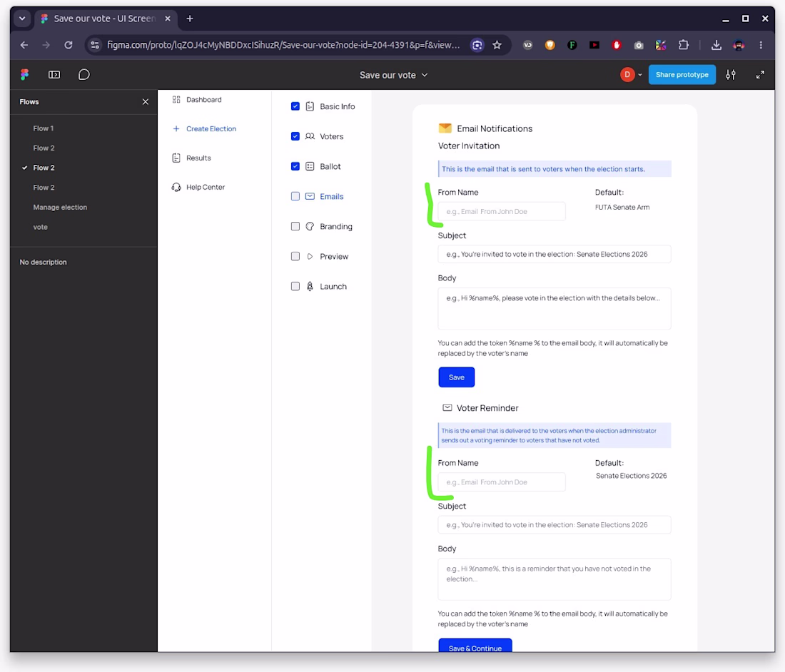
Task: Go to Results in the sidebar
Action: (192, 158)
